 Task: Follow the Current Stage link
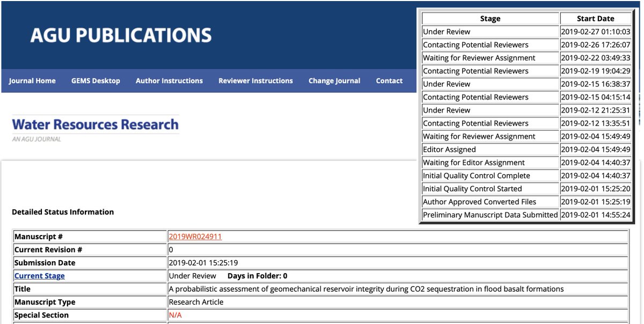(40, 276)
